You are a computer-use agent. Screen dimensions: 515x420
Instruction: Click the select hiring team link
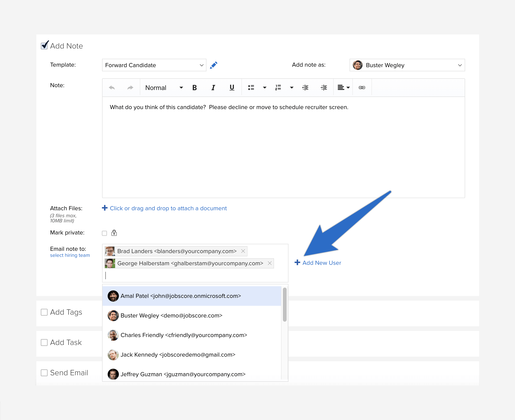point(70,255)
